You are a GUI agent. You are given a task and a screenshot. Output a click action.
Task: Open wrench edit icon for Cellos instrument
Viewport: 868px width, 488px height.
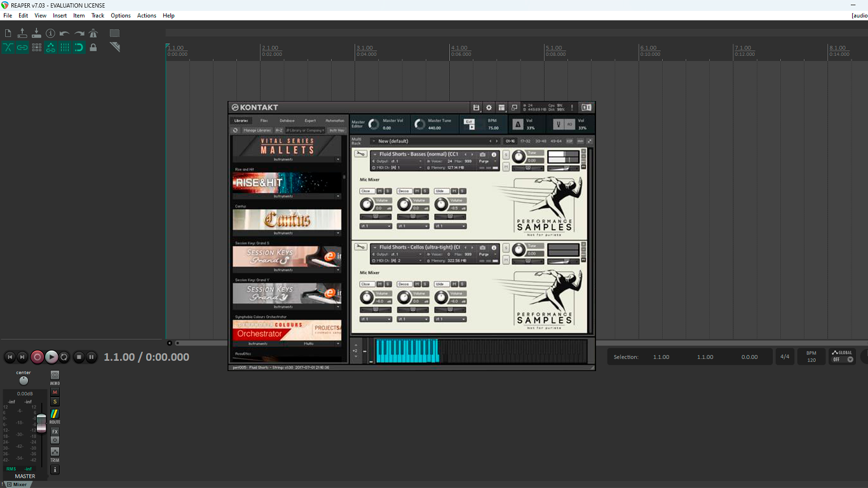click(360, 247)
